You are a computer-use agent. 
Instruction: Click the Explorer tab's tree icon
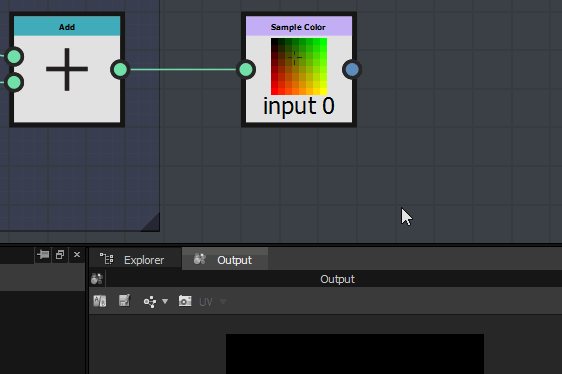pos(106,259)
